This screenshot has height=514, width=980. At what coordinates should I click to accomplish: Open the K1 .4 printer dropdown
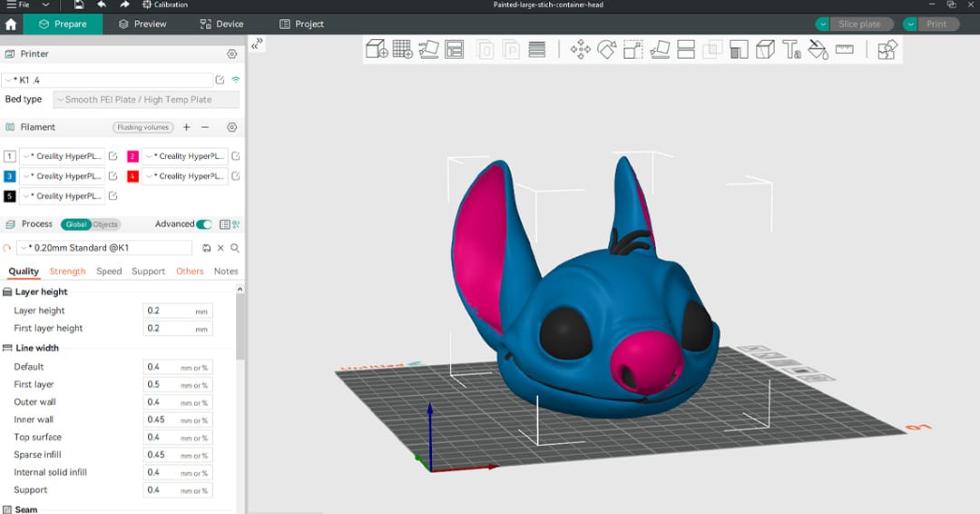pyautogui.click(x=107, y=80)
